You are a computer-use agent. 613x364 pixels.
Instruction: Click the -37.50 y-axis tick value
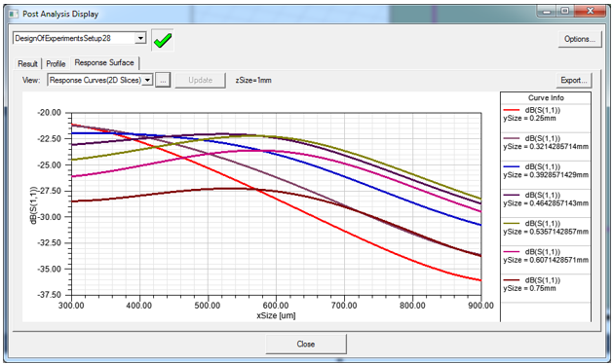click(x=50, y=295)
